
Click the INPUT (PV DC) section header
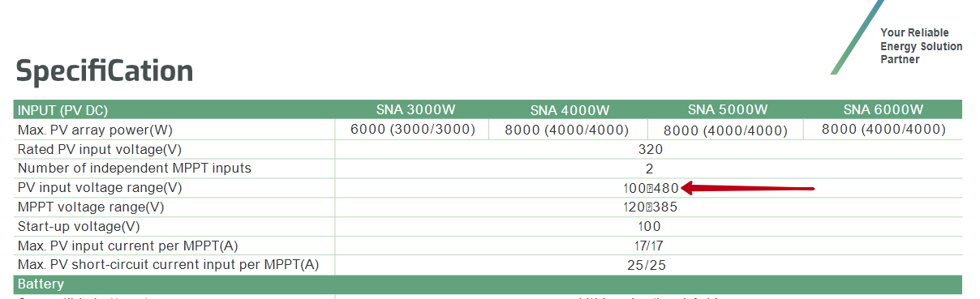tap(62, 110)
